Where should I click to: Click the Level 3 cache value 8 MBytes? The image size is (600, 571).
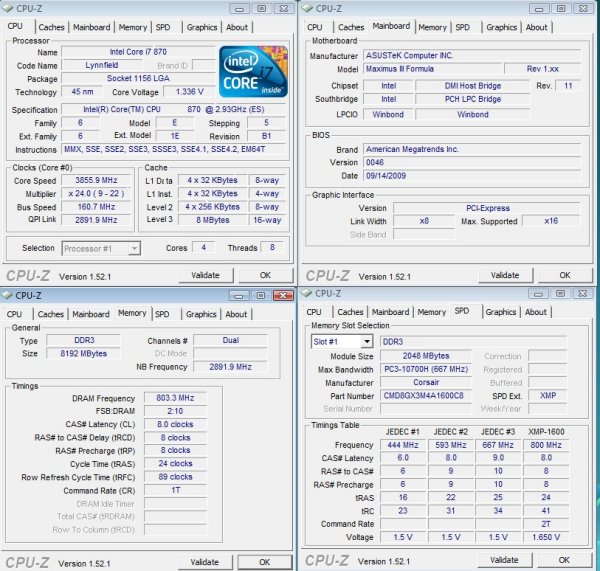pos(213,220)
